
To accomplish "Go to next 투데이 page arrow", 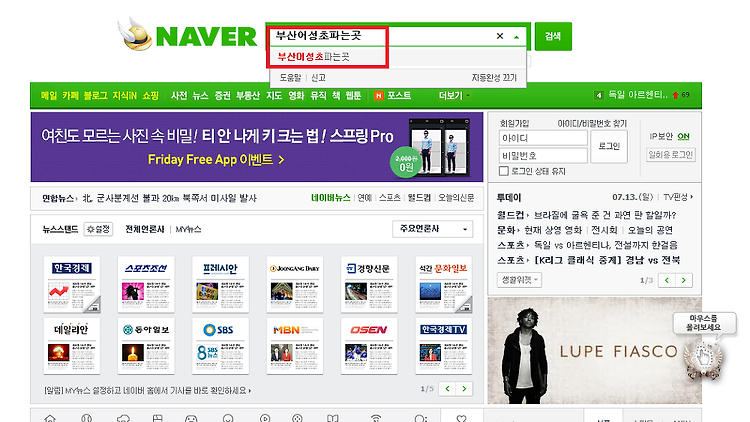I will pyautogui.click(x=684, y=280).
